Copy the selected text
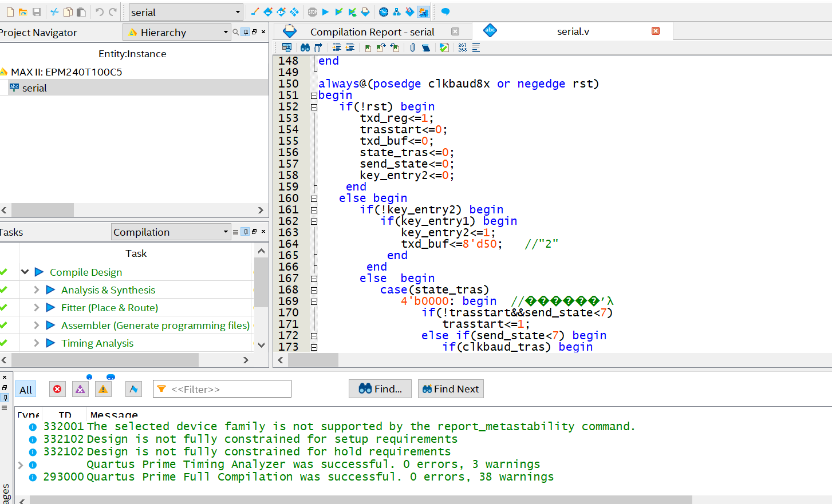This screenshot has width=832, height=504. pyautogui.click(x=68, y=12)
